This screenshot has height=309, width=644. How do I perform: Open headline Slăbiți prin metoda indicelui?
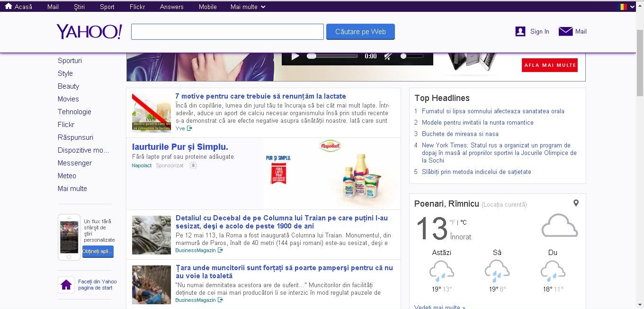coord(476,172)
